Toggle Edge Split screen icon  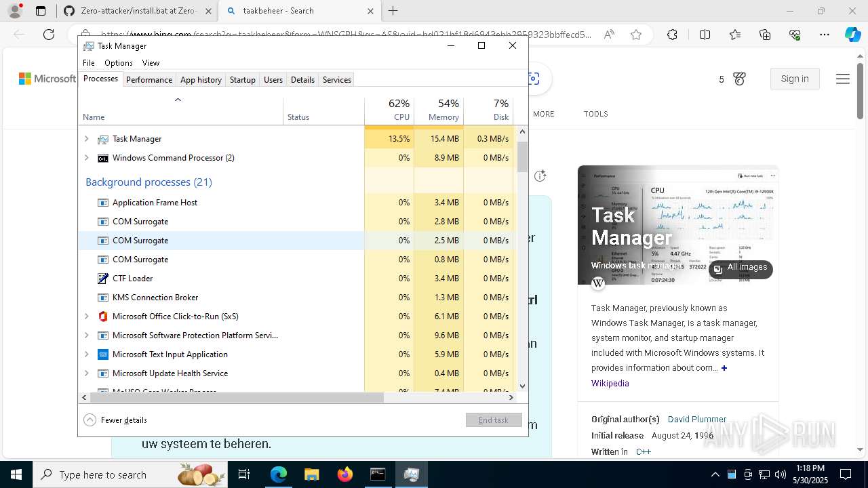705,35
